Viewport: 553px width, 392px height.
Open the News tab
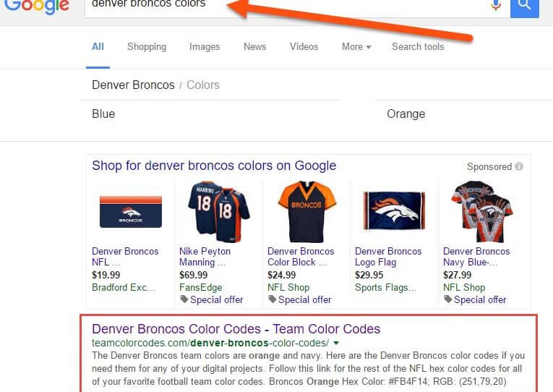[x=254, y=46]
